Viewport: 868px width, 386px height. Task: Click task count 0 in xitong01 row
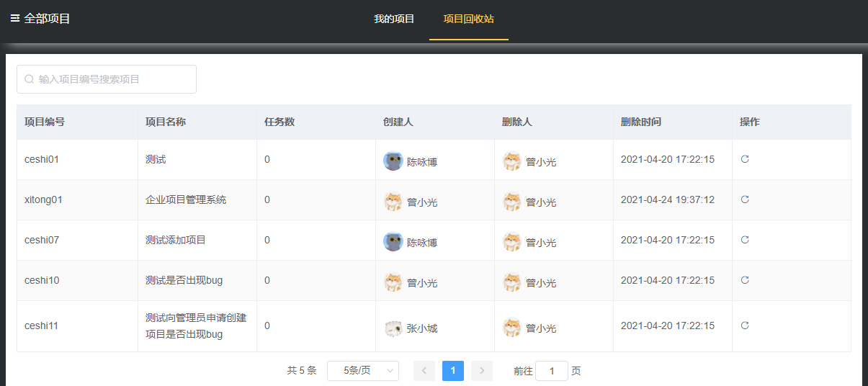[x=267, y=199]
